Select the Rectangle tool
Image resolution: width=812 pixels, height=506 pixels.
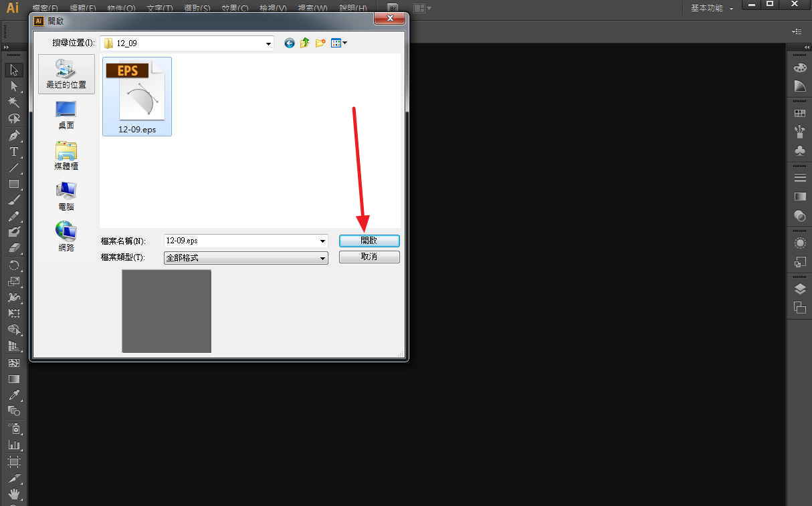[x=13, y=184]
